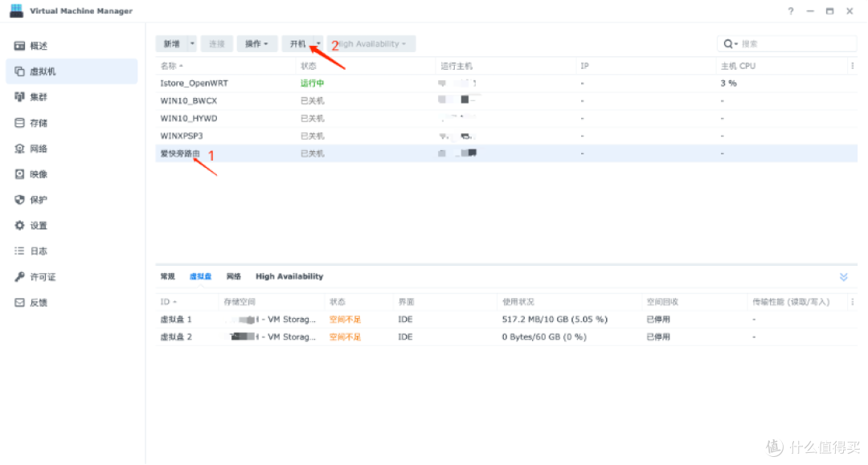868x465 pixels.
Task: Click 已停用 space reclaim for 虚拟盘 1
Action: pyautogui.click(x=658, y=320)
